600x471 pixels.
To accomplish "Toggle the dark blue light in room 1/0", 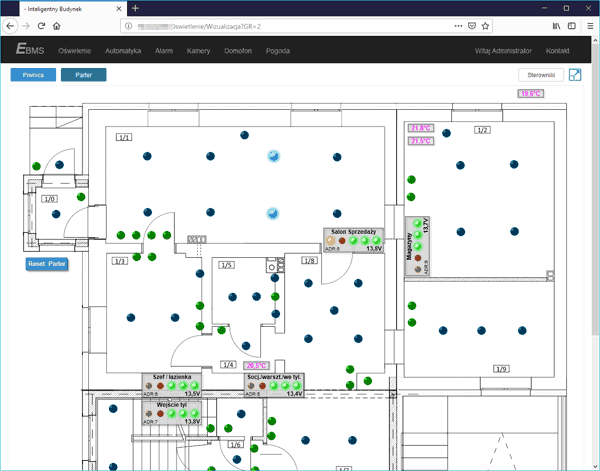I will 50,212.
